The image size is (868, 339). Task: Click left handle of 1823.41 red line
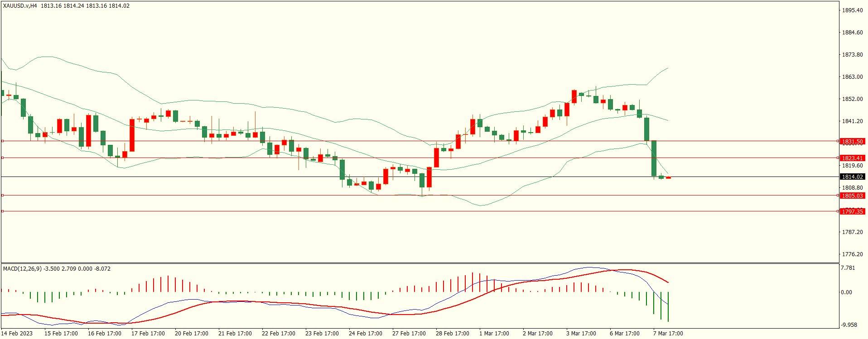[x=2, y=158]
